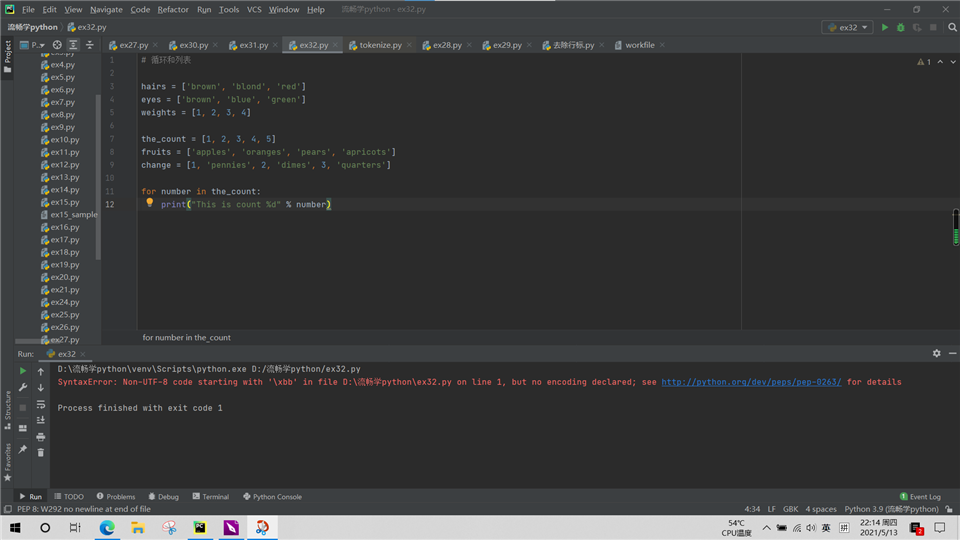The width and height of the screenshot is (960, 540).
Task: Restore layout icon in Run panel
Action: pyautogui.click(x=23, y=428)
